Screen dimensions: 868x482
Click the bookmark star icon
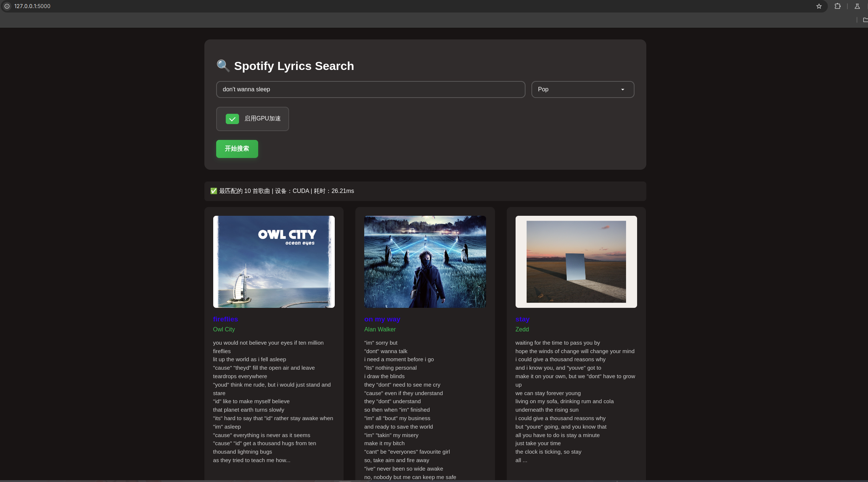click(819, 6)
